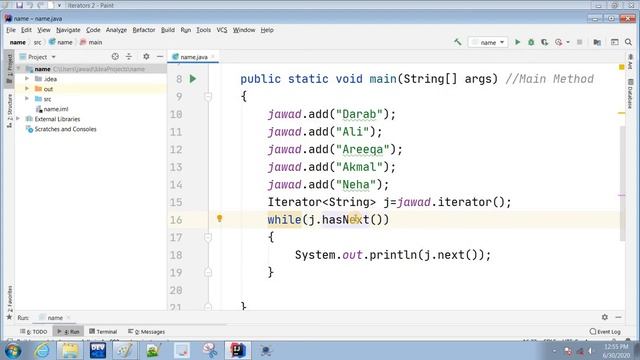Screen dimensions: 640x360
Task: Collapse all in the Project panel
Action: (x=129, y=57)
